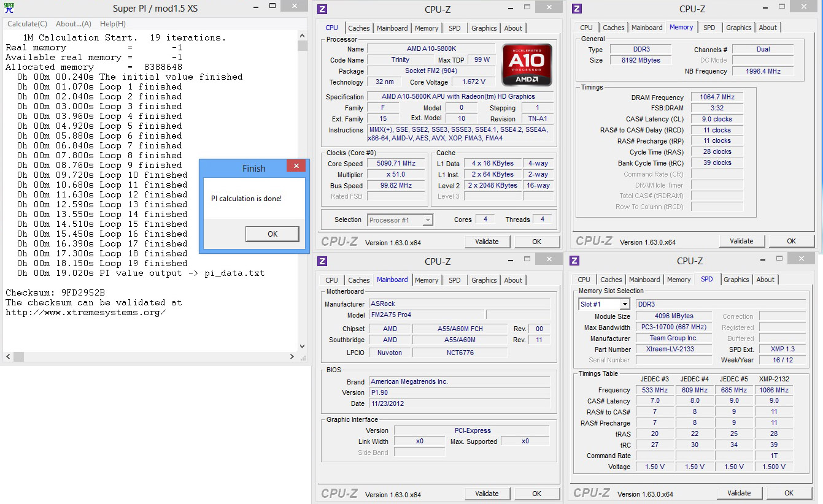The image size is (823, 504).
Task: Click Validate in the ASRock mainboard CPU-Z window
Action: [x=487, y=494]
